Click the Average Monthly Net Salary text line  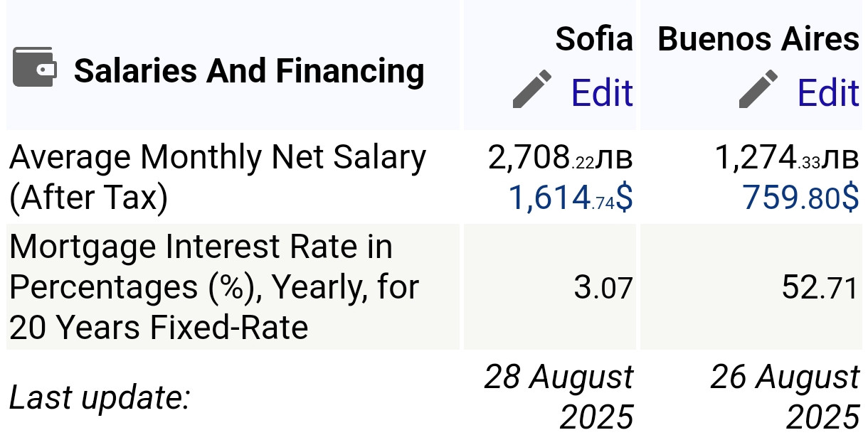click(x=218, y=158)
